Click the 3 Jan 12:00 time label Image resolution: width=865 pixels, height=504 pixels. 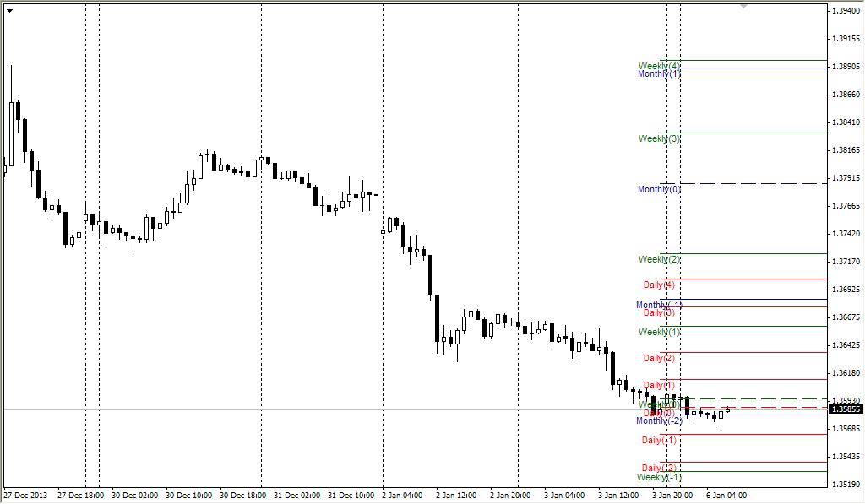click(x=618, y=496)
